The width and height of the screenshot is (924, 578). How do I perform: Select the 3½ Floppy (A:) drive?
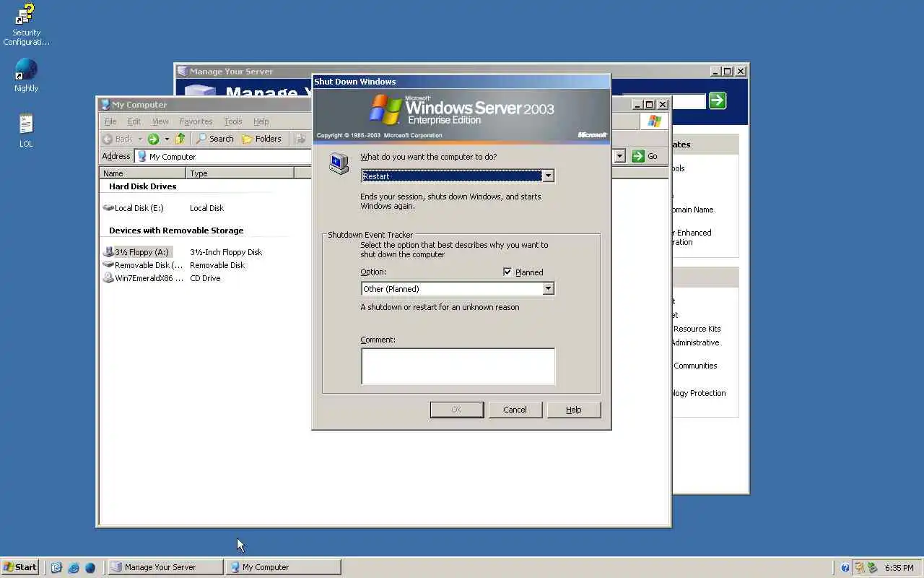[137, 252]
